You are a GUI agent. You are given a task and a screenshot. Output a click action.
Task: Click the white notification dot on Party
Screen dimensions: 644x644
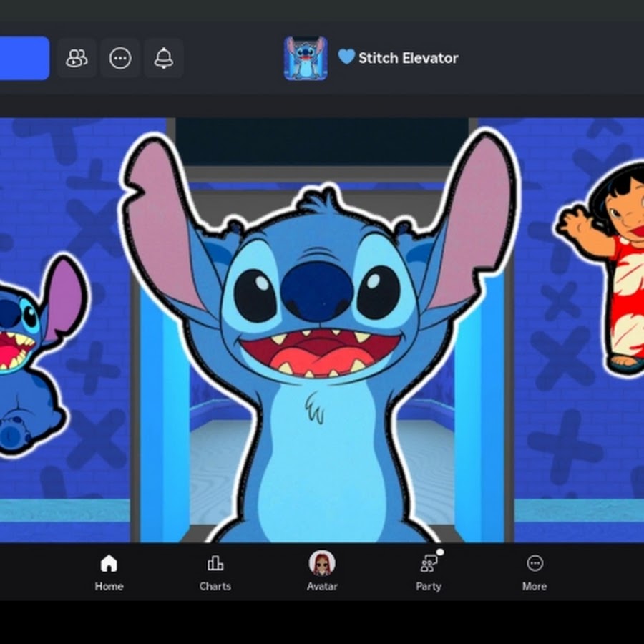tap(439, 552)
